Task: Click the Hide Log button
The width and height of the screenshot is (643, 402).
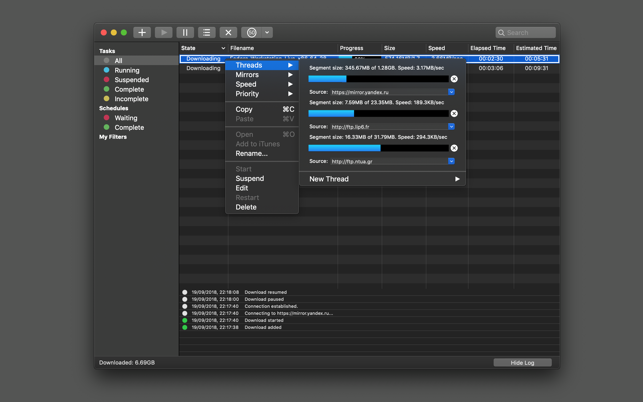Action: (x=522, y=362)
